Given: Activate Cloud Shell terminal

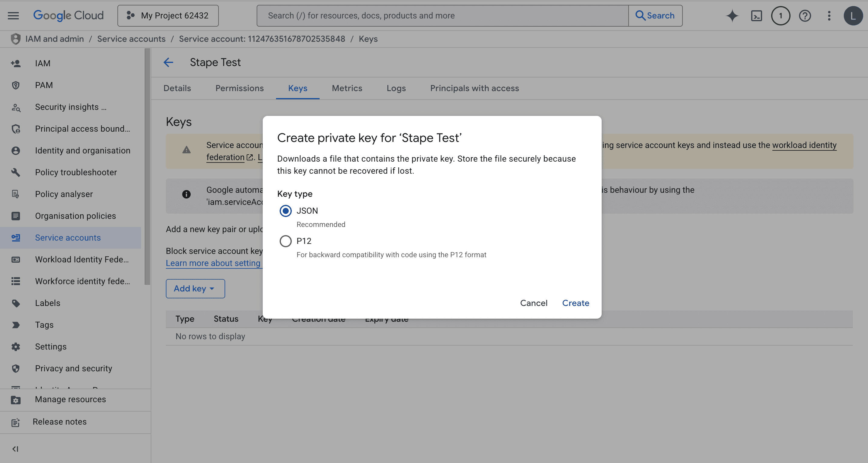Looking at the screenshot, I should point(756,15).
